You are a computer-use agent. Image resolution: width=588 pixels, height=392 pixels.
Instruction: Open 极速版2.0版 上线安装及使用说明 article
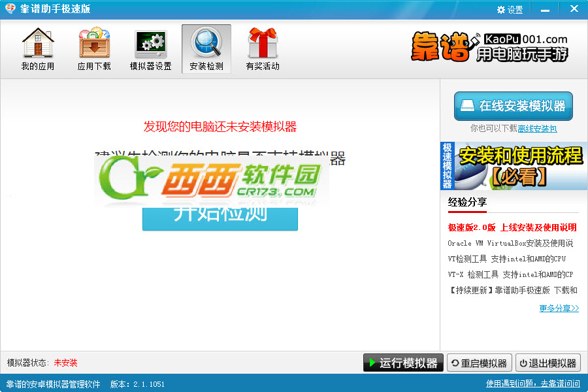coord(512,227)
